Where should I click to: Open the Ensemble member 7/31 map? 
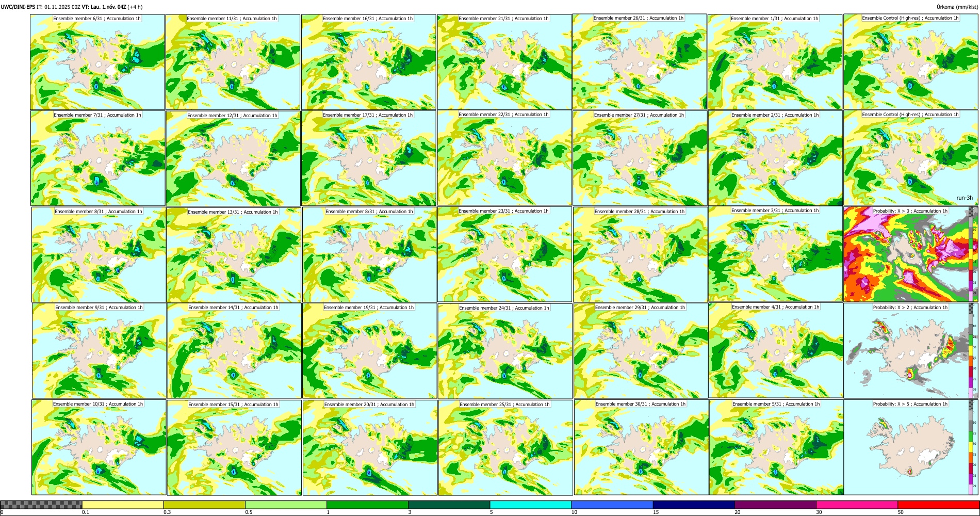click(98, 158)
